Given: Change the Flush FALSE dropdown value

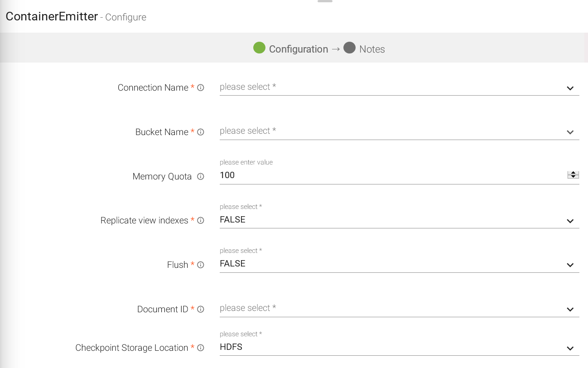Looking at the screenshot, I should (x=399, y=264).
